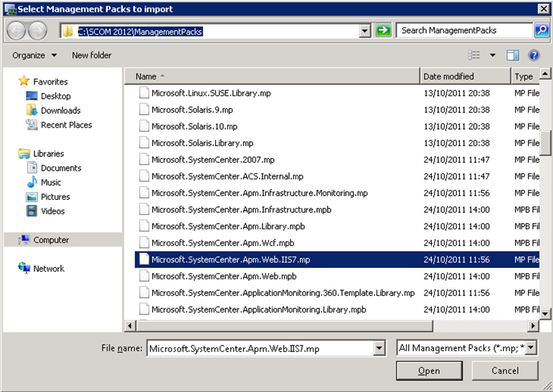Open the File name dropdown arrow
The height and width of the screenshot is (392, 553).
379,348
